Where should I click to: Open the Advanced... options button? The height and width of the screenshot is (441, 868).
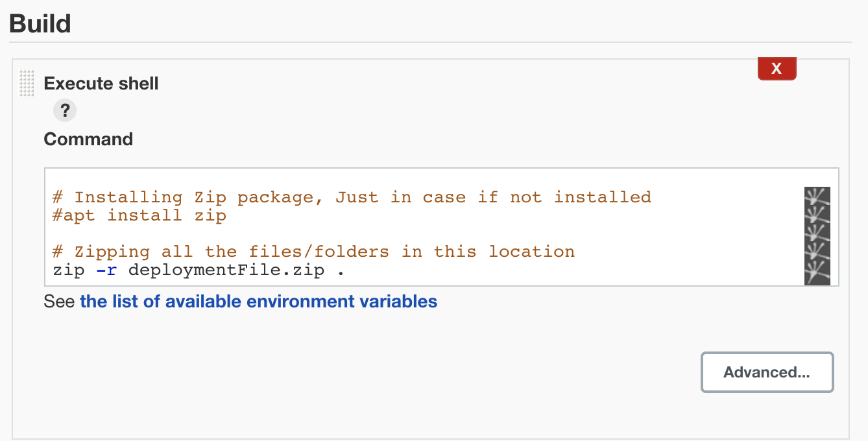[767, 372]
